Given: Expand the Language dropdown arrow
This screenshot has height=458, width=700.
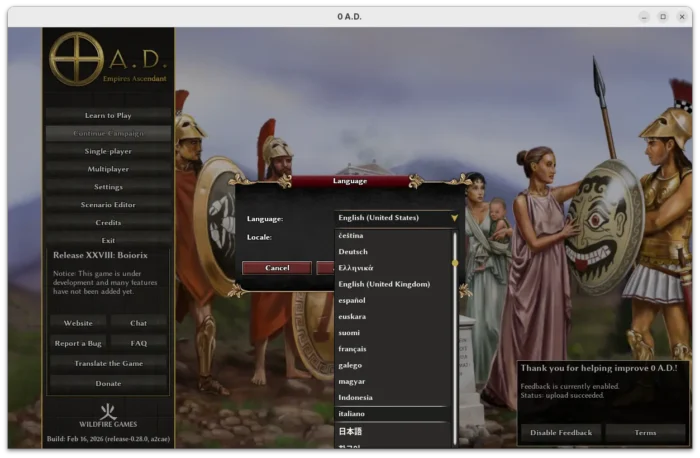Looking at the screenshot, I should 454,217.
